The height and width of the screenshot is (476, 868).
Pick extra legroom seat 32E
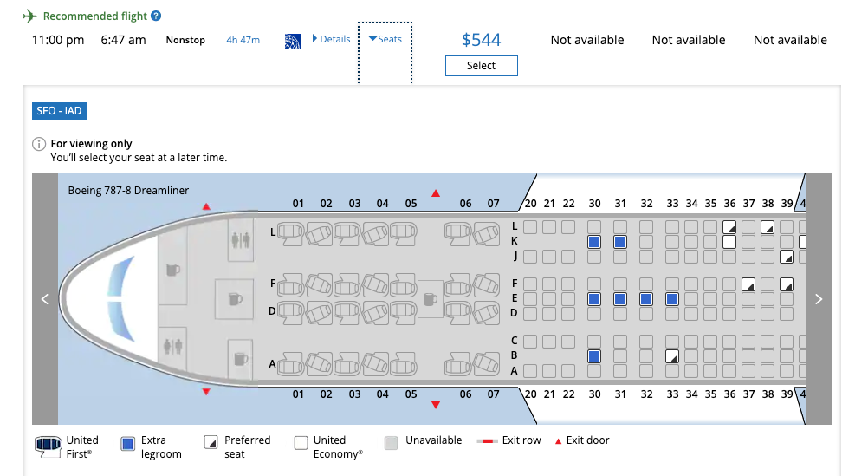646,299
